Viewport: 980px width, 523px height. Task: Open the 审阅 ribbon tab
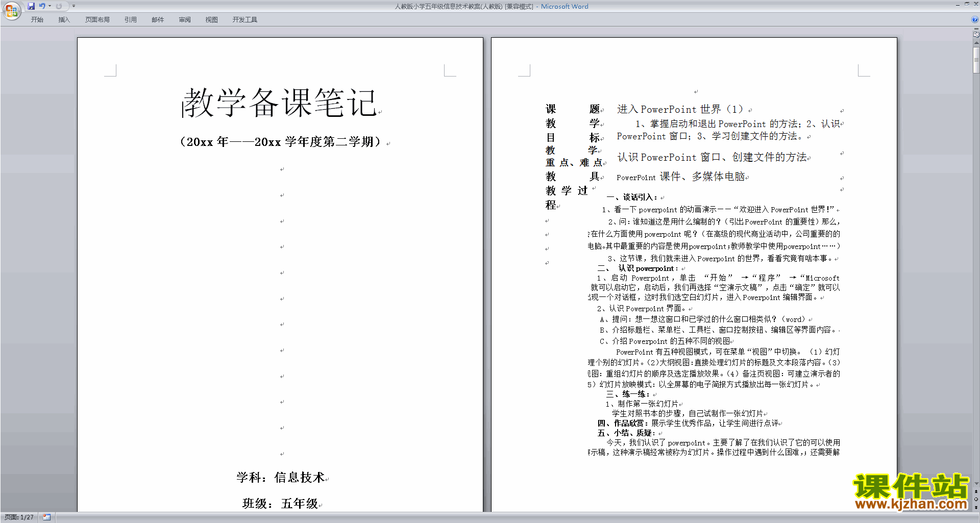tap(185, 20)
